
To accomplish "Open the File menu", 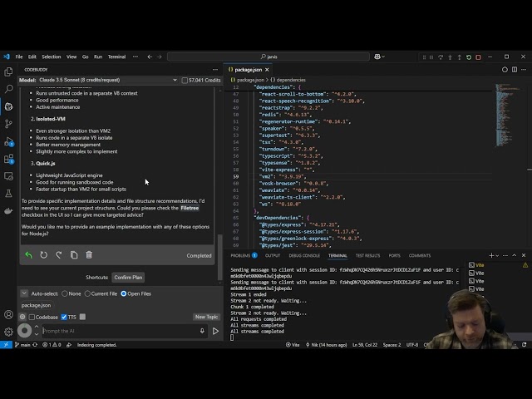I will (19, 57).
